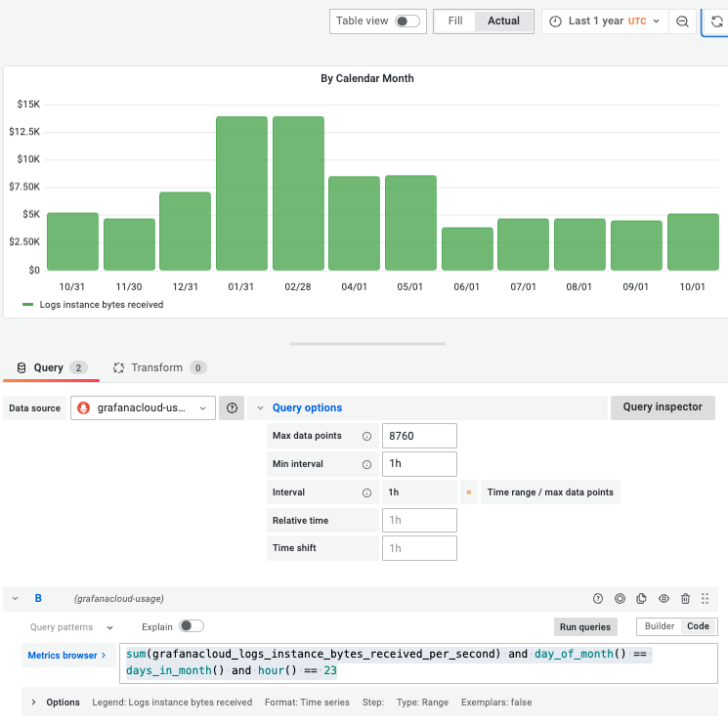Click the Prometheus data source logo
728x726 pixels.
click(84, 408)
